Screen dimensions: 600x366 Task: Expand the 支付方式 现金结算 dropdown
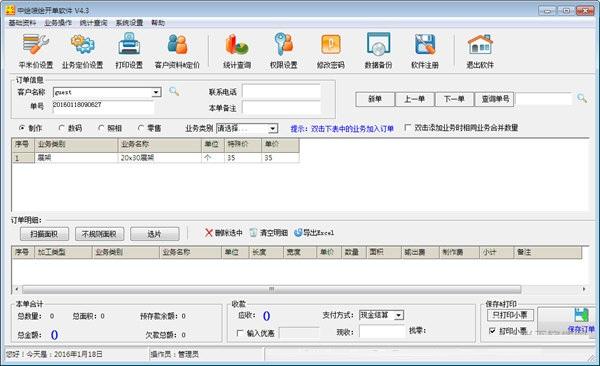399,315
